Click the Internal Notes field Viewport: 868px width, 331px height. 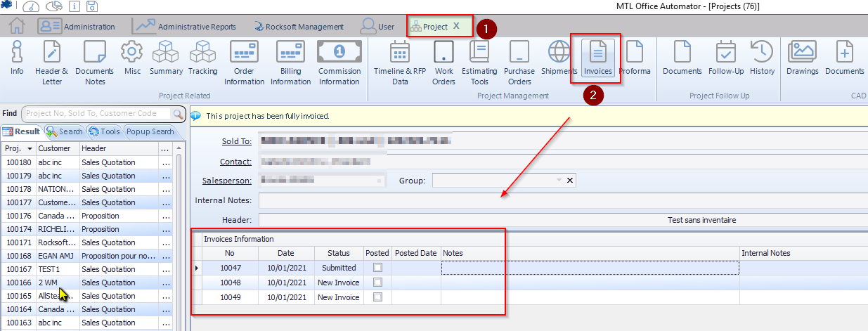pyautogui.click(x=563, y=201)
